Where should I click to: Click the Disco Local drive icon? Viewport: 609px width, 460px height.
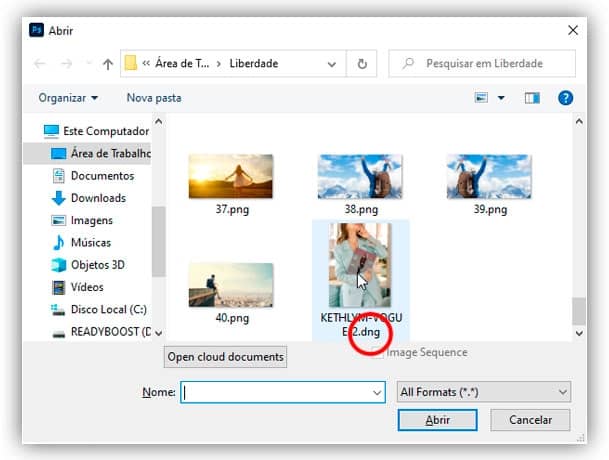(x=58, y=310)
